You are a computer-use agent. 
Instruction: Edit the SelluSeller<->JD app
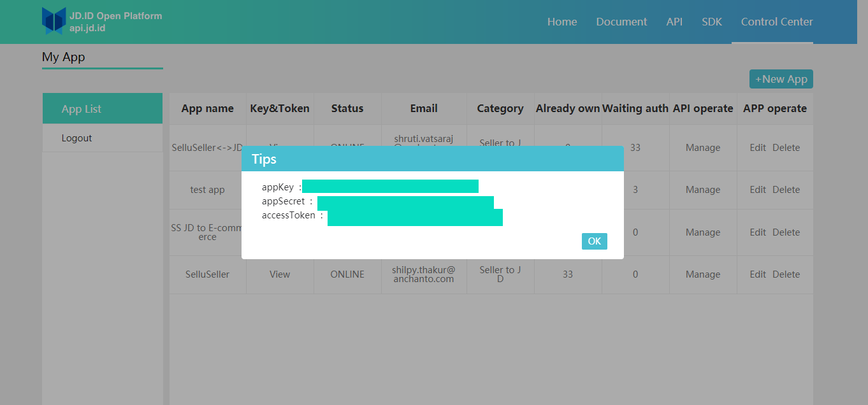pyautogui.click(x=758, y=148)
